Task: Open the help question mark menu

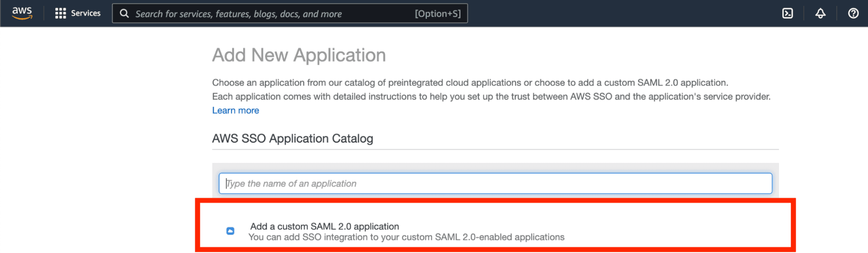Action: coord(853,14)
